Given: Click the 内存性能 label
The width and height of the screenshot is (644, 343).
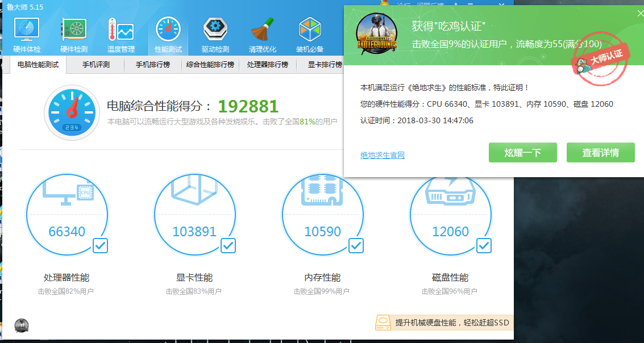Looking at the screenshot, I should tap(322, 277).
